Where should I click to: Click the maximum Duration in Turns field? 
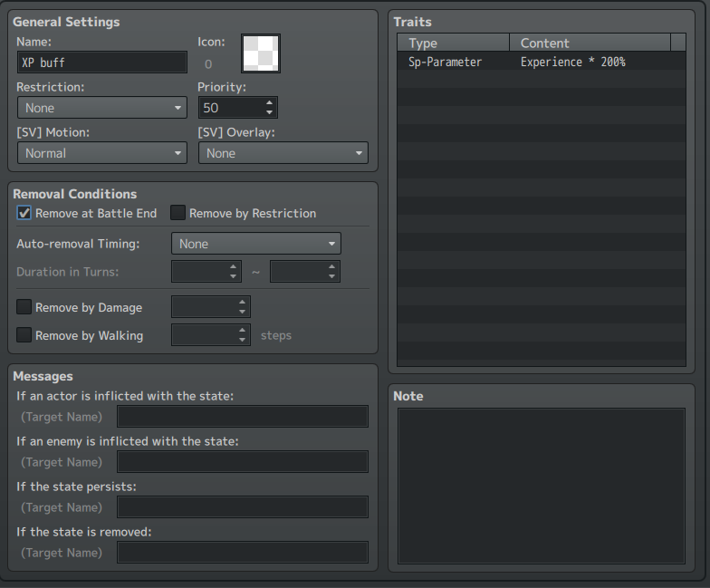click(x=304, y=272)
